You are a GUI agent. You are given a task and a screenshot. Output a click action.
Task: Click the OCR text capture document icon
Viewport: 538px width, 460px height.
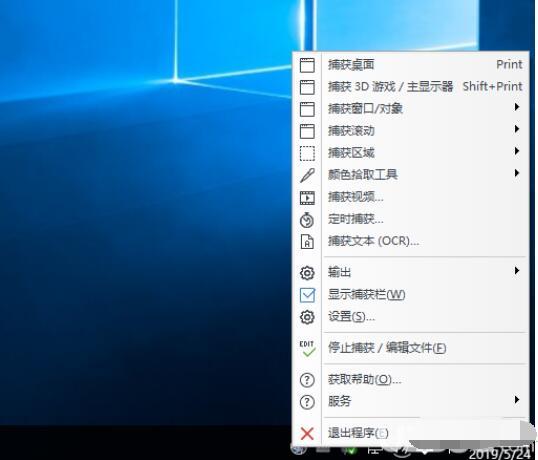click(307, 241)
